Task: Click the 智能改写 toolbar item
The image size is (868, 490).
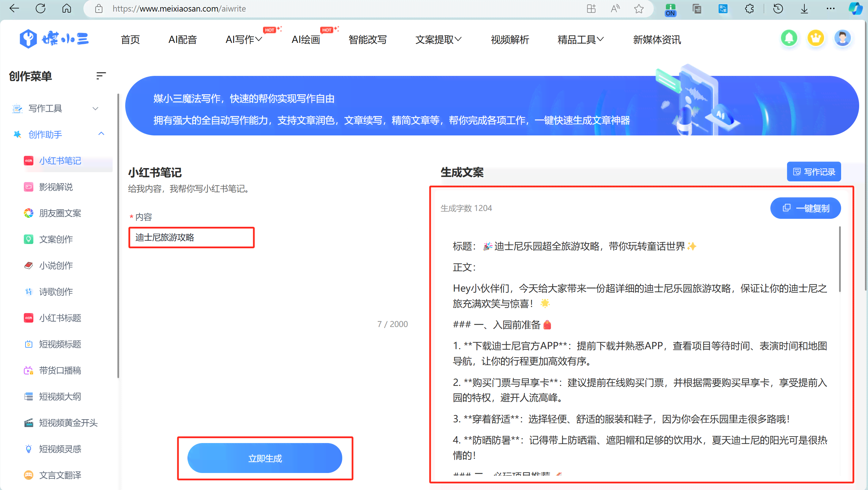Action: [369, 39]
